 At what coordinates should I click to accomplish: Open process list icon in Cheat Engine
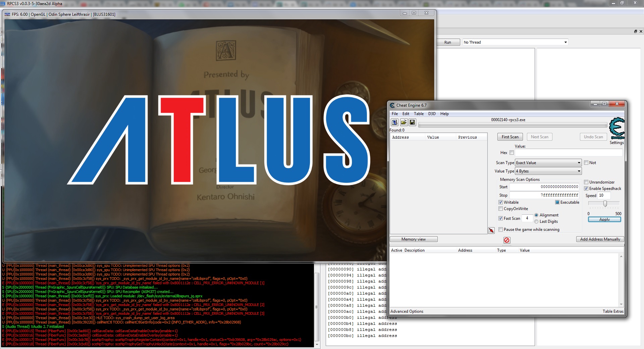(394, 122)
